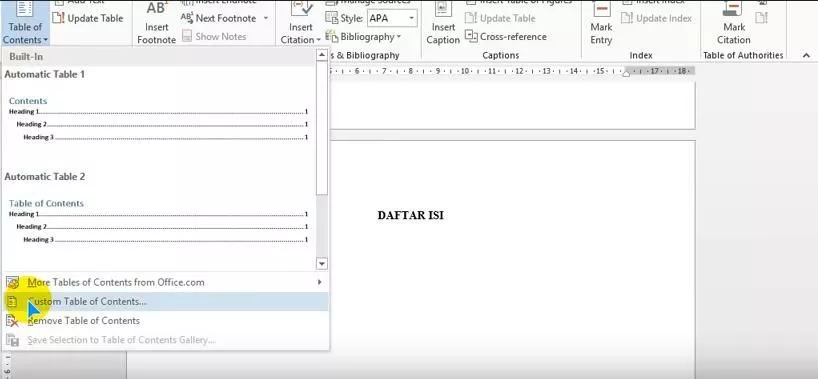Click the gallery scroll up arrow

(322, 55)
